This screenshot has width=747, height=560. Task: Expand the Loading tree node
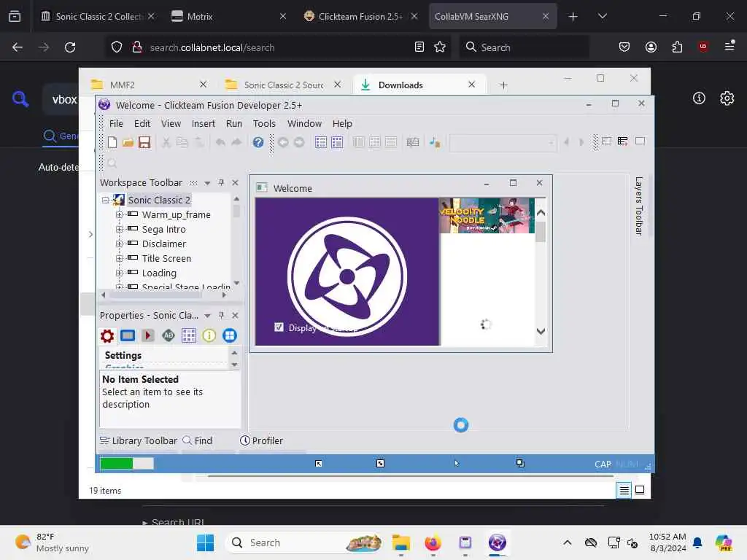tap(119, 273)
